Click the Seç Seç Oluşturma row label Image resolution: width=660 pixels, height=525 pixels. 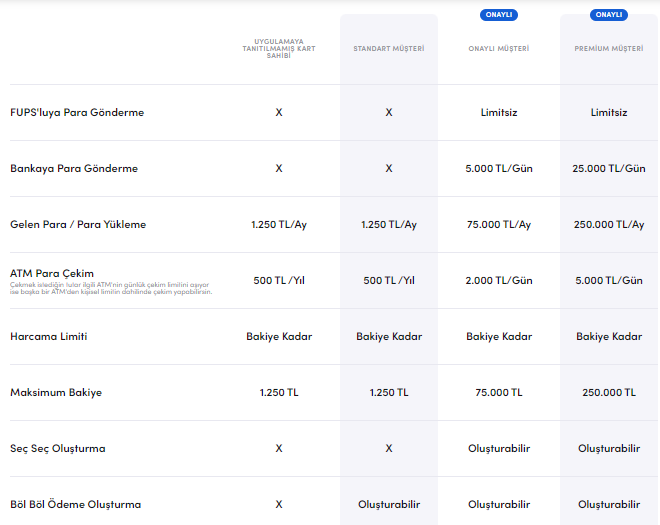coord(58,449)
